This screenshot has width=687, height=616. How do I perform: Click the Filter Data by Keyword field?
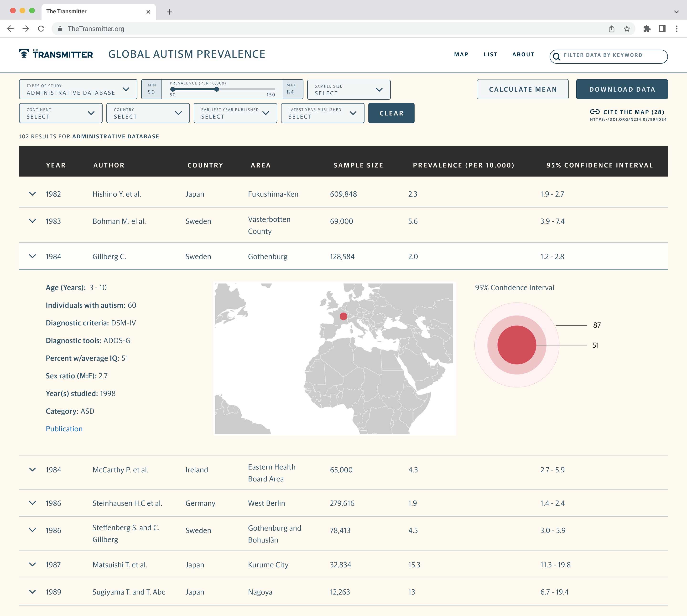click(x=609, y=57)
